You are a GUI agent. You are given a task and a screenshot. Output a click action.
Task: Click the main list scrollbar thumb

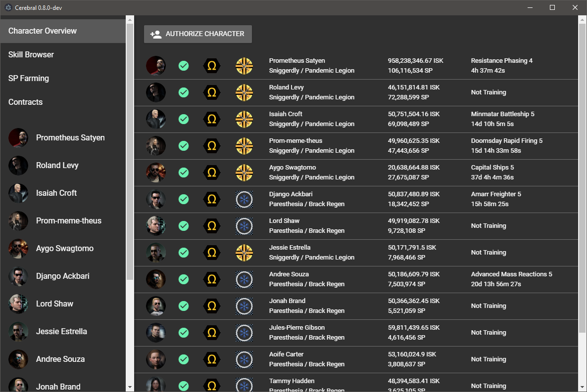(582, 178)
